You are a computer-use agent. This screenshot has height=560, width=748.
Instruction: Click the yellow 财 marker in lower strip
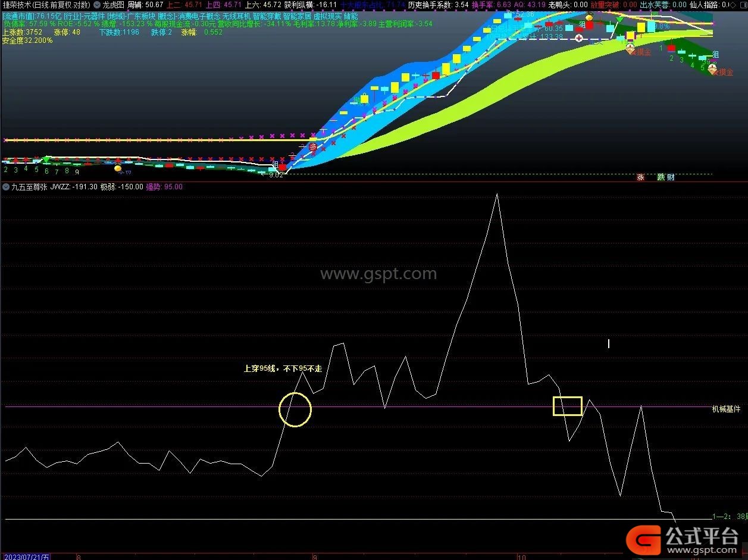[671, 177]
